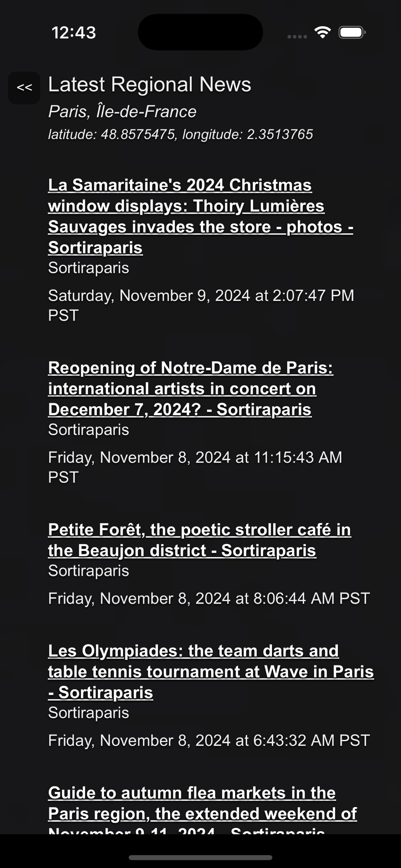Tap the cellular signal dots icon
This screenshot has height=868, width=401.
pos(297,36)
